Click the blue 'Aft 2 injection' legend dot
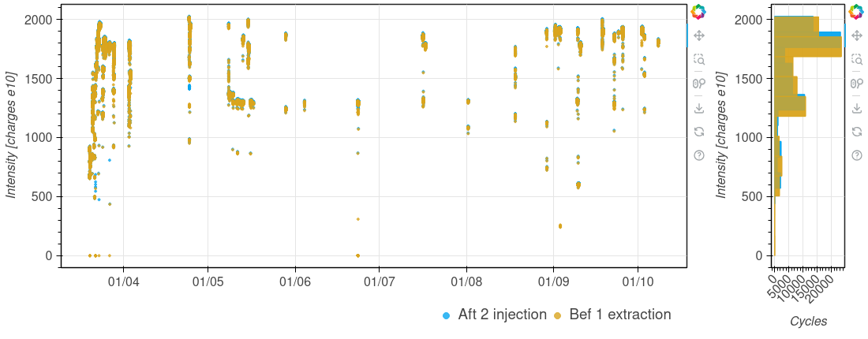Viewport: 868px width, 339px height. click(446, 315)
